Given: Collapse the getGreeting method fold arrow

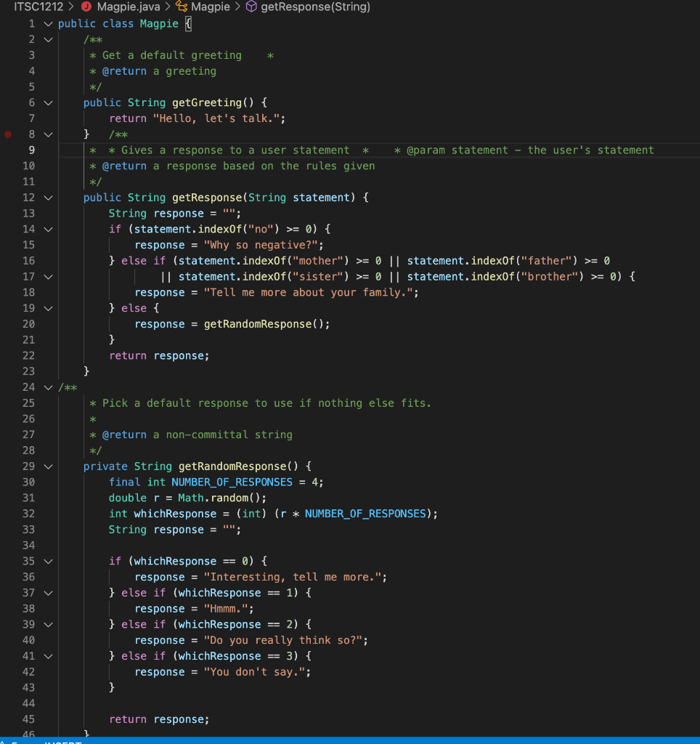Looking at the screenshot, I should coord(47,102).
